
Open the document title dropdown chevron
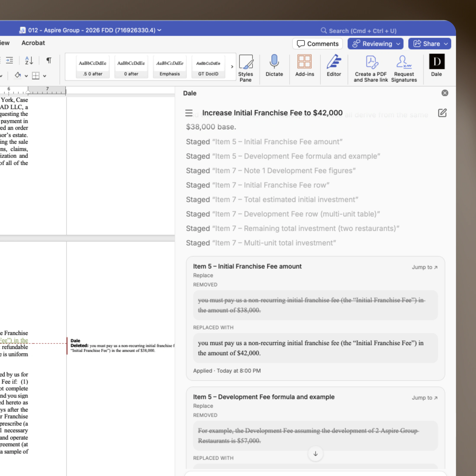159,30
